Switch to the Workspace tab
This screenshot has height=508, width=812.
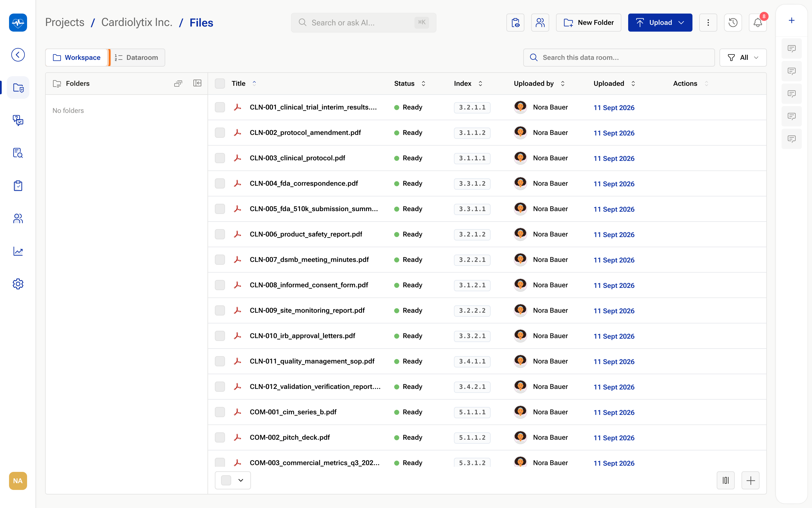pos(76,58)
